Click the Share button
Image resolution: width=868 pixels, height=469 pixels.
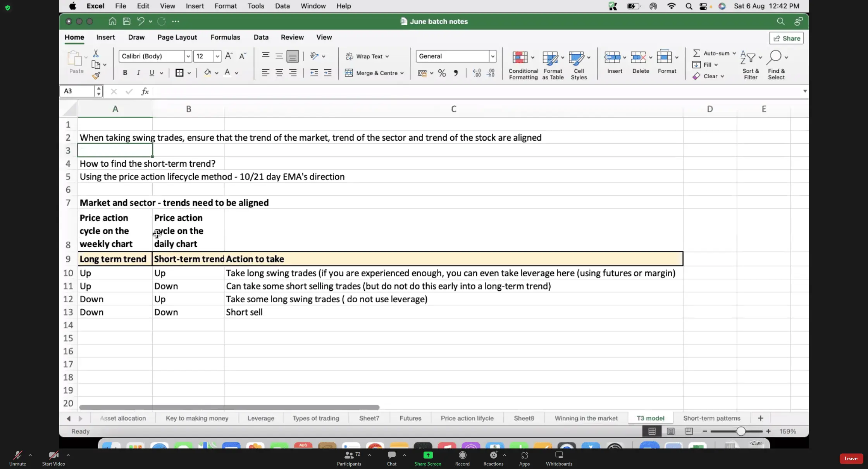coord(786,38)
